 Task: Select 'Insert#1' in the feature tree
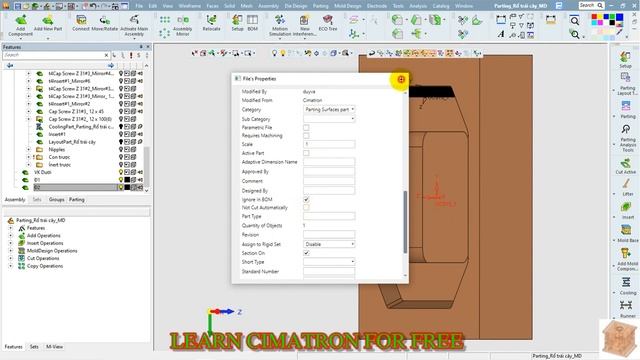click(57, 134)
